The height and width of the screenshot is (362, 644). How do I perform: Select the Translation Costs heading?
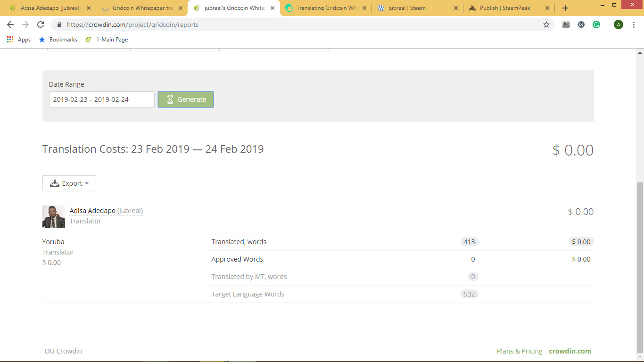[x=153, y=149]
